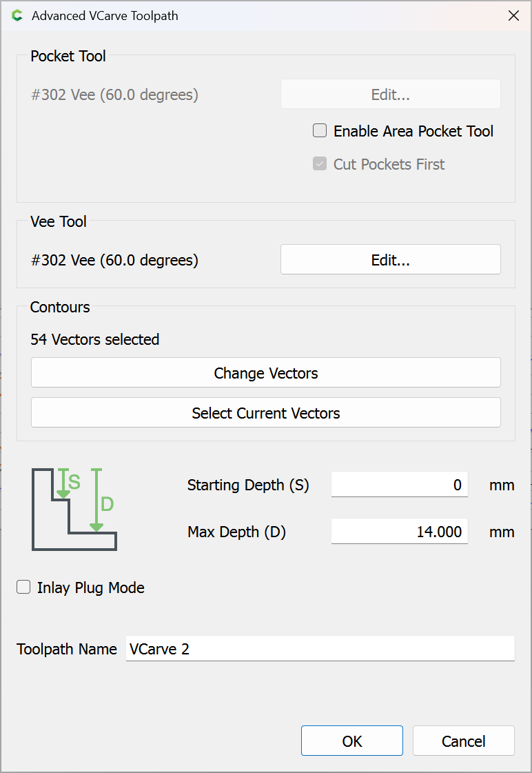532x773 pixels.
Task: Click the Carbide Create logo in title bar
Action: pos(17,16)
